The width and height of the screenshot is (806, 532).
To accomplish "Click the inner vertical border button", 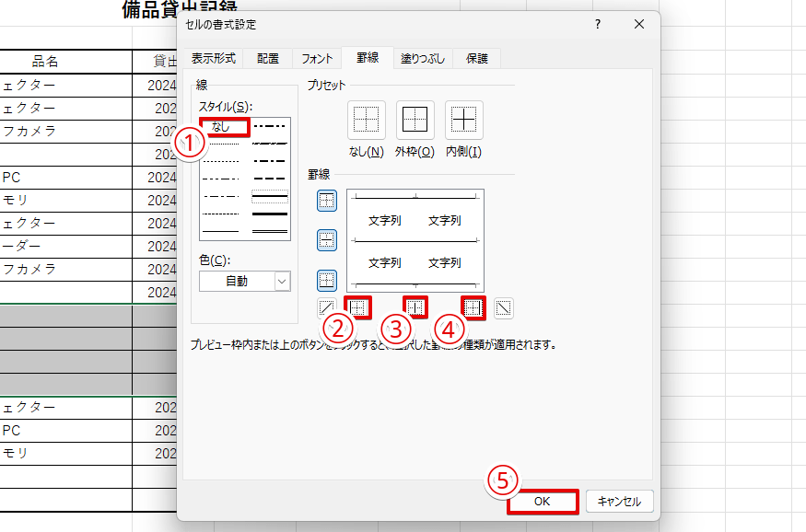I will tap(416, 308).
